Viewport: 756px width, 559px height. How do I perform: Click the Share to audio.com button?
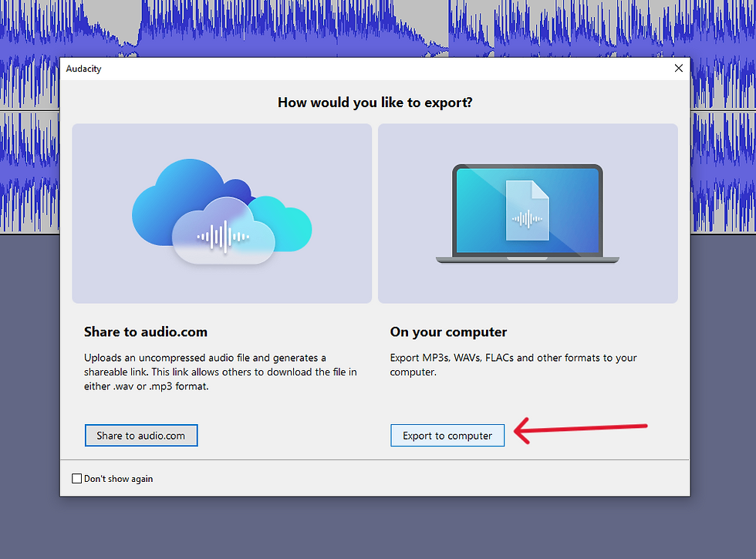coord(141,436)
